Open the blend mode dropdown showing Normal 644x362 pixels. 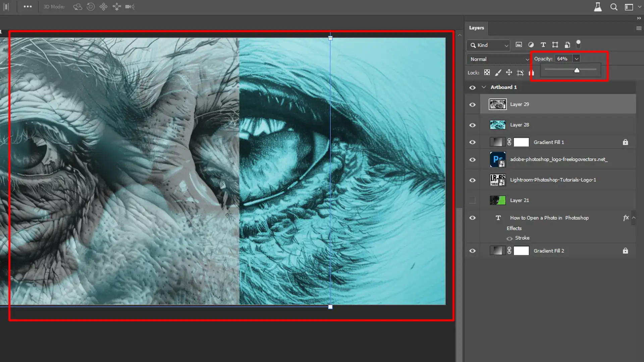coord(498,59)
